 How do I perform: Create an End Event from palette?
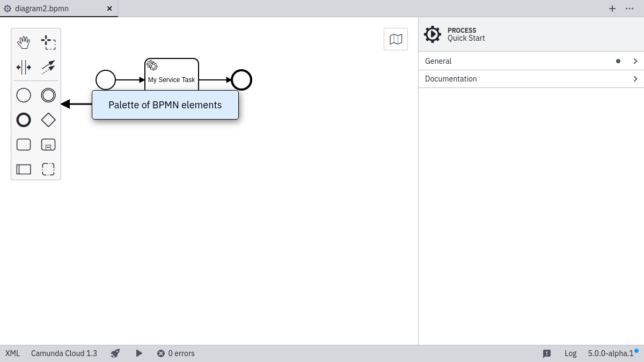pos(24,120)
